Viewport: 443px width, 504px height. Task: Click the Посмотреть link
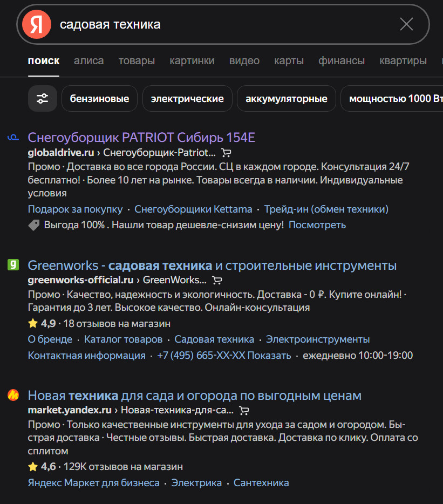point(317,225)
